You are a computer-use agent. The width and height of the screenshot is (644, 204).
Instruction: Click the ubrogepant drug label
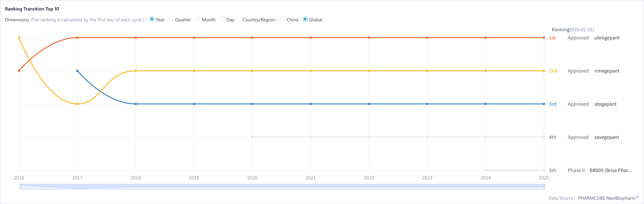[x=607, y=38]
